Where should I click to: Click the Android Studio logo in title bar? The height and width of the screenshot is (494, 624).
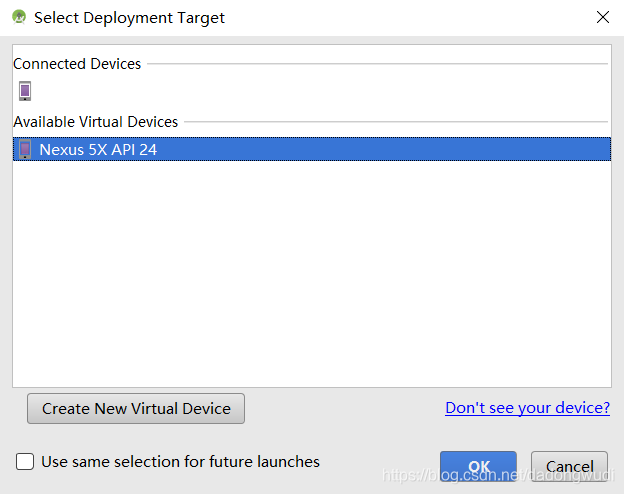[18, 17]
